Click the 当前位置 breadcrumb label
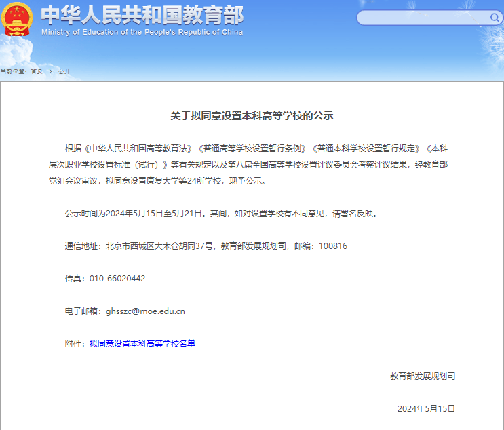The height and width of the screenshot is (430, 504). coord(14,71)
